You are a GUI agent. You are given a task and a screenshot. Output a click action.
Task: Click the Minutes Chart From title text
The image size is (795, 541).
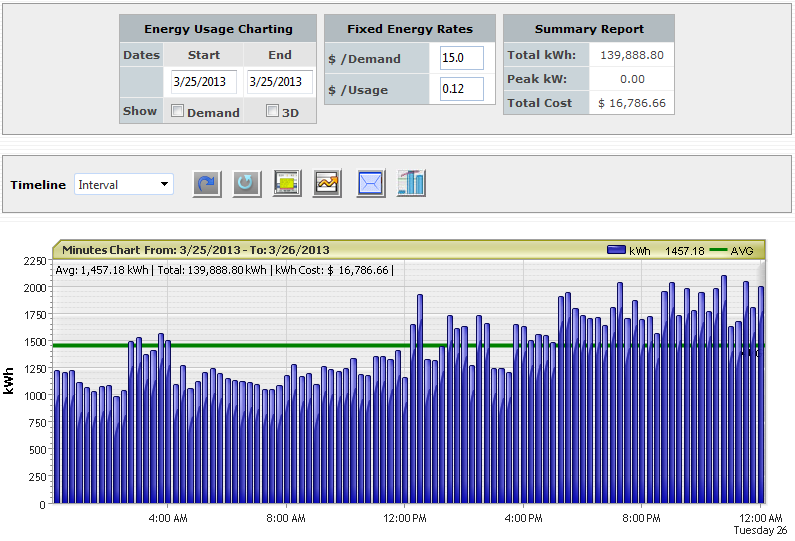196,250
